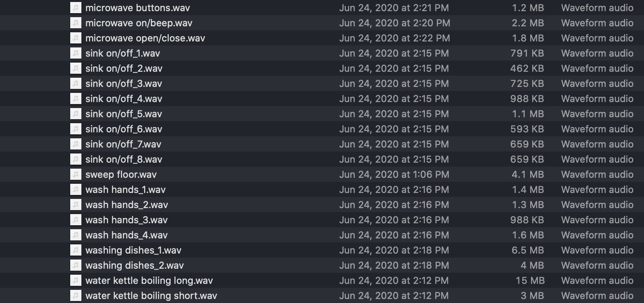Select wash hands_2.wav file
The height and width of the screenshot is (303, 644).
click(x=126, y=205)
